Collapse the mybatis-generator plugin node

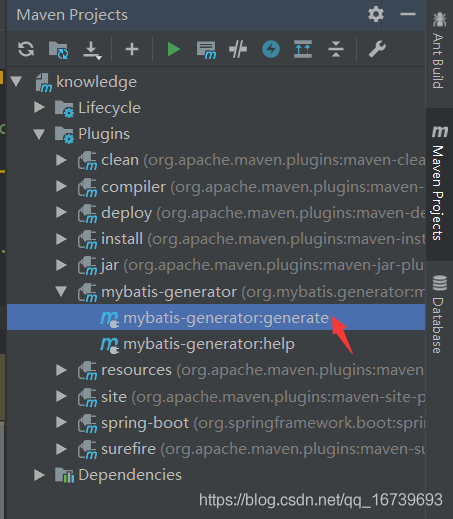point(61,292)
